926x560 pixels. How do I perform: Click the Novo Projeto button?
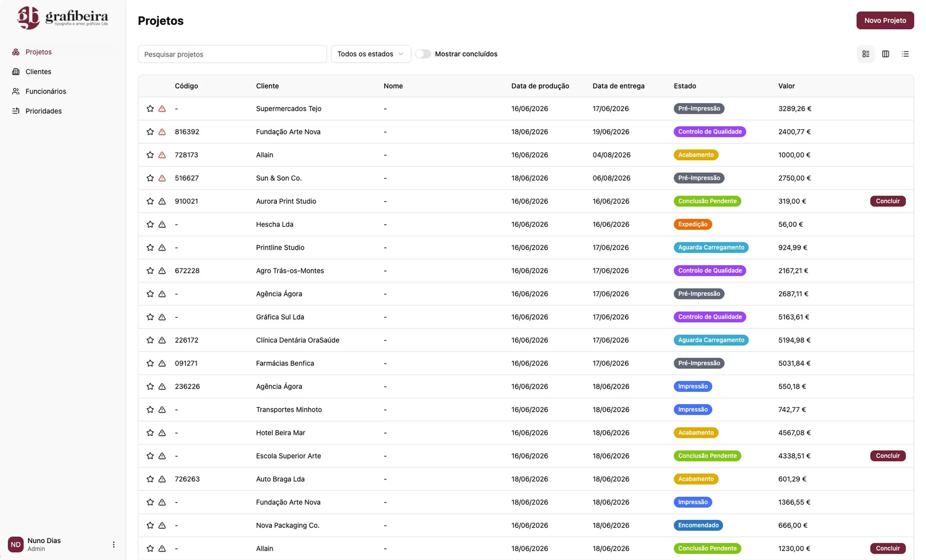[885, 20]
